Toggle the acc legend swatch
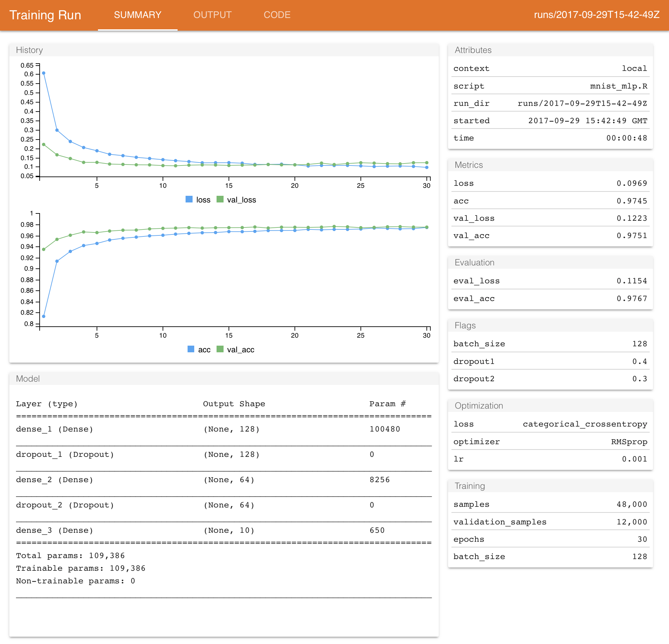This screenshot has height=644, width=669. [x=191, y=349]
